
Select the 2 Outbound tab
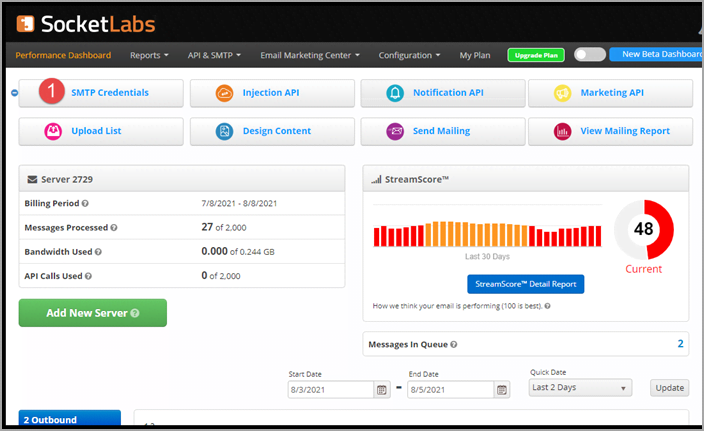click(x=70, y=418)
